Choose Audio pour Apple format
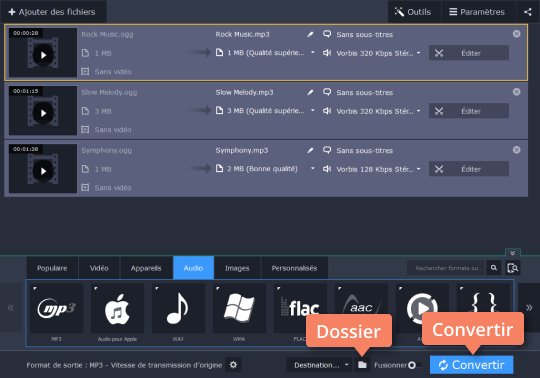This screenshot has height=378, width=540. 117,308
